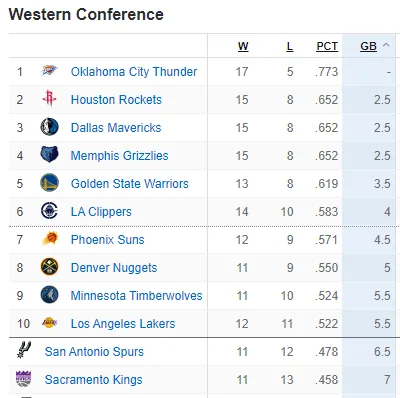Click the Dallas Mavericks logo icon
Image resolution: width=400 pixels, height=398 pixels.
pos(49,127)
